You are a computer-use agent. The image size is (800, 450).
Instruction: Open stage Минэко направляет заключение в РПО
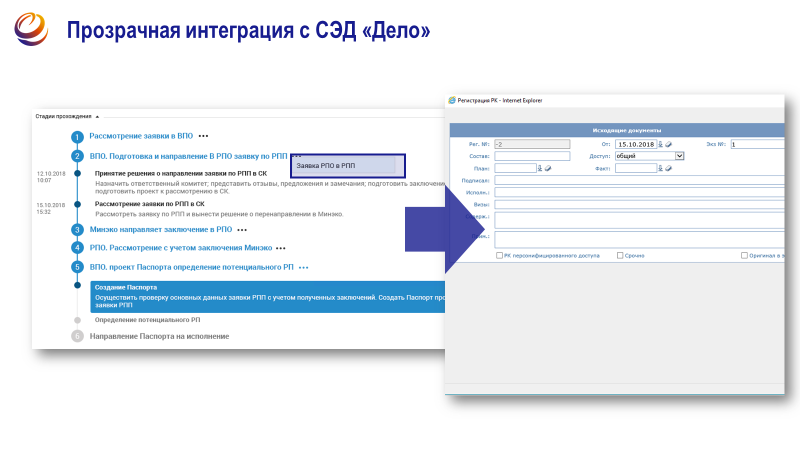click(161, 230)
